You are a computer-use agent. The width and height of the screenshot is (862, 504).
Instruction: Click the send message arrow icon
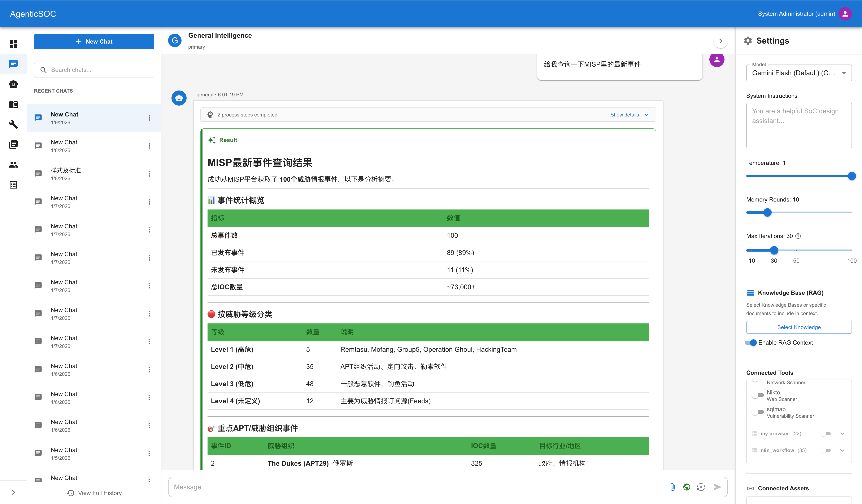pyautogui.click(x=717, y=487)
